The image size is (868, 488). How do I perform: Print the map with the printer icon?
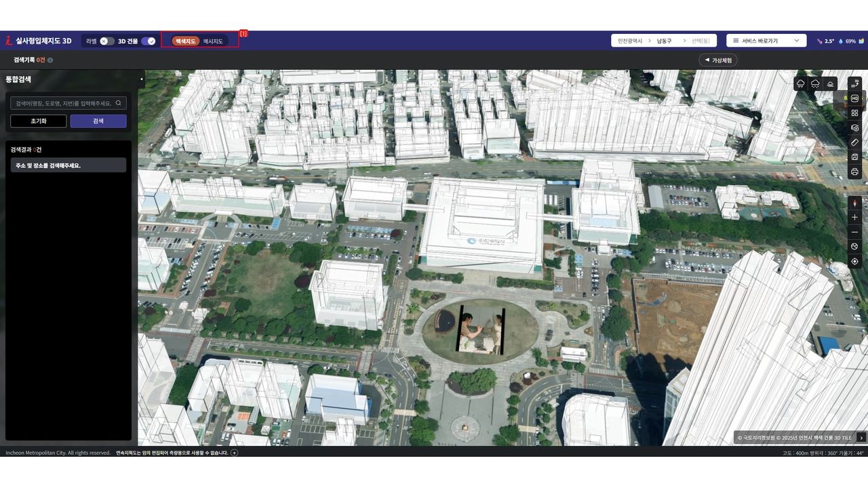(x=854, y=172)
